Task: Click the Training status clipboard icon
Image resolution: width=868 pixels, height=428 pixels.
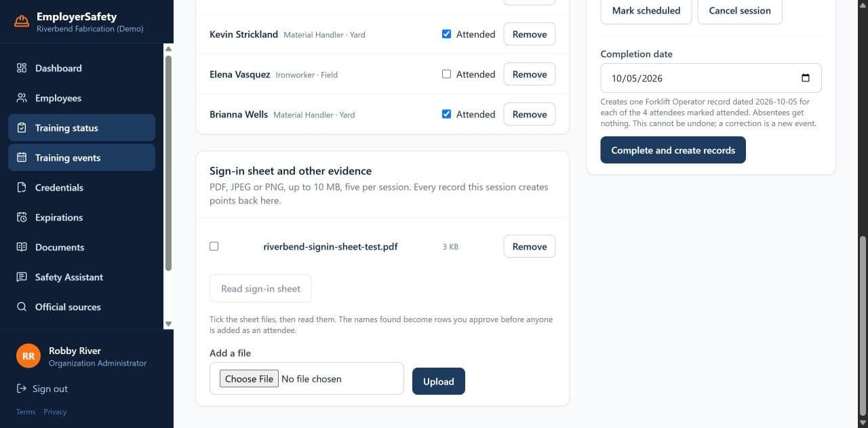Action: (x=22, y=128)
